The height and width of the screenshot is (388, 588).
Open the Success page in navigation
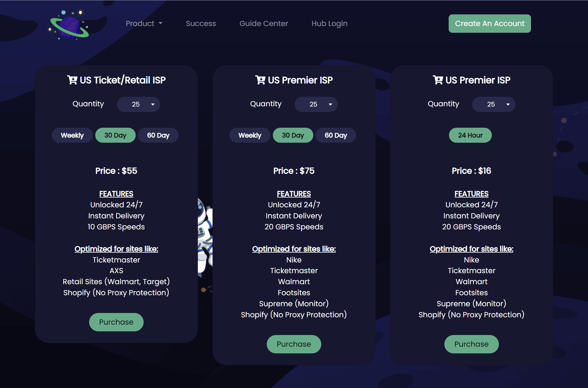(201, 24)
